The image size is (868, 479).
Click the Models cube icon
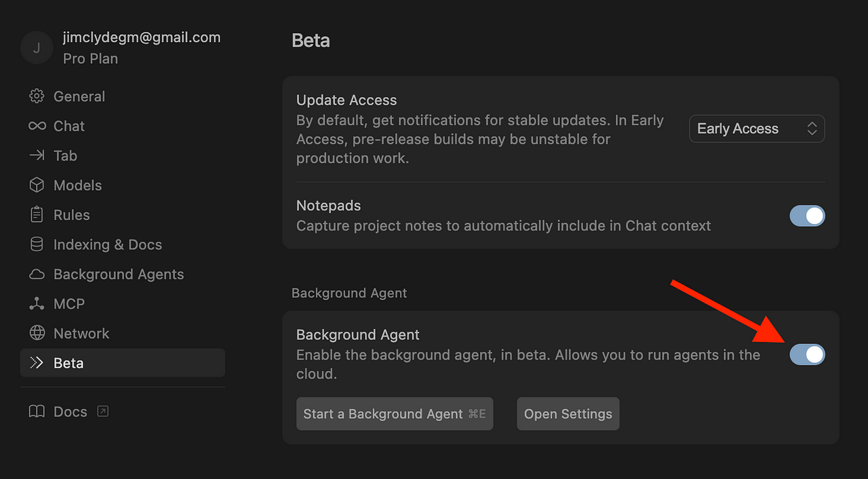click(37, 185)
